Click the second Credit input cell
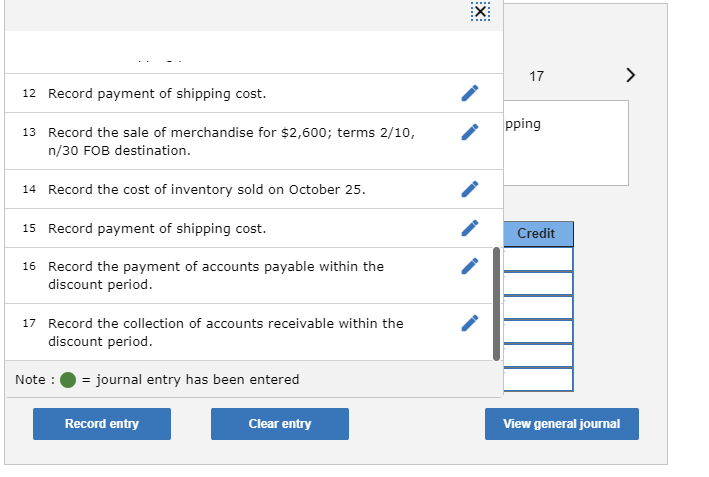 coord(538,283)
